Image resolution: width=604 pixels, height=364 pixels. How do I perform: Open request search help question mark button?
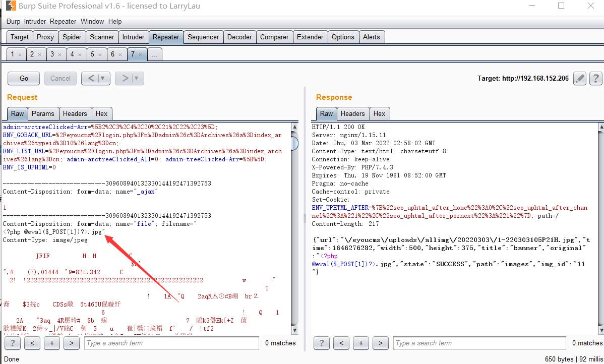click(x=13, y=343)
